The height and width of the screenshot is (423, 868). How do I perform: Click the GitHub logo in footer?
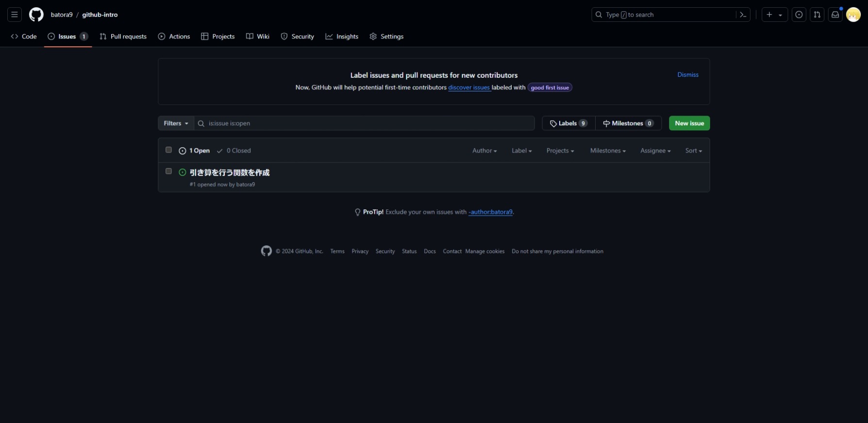point(266,251)
